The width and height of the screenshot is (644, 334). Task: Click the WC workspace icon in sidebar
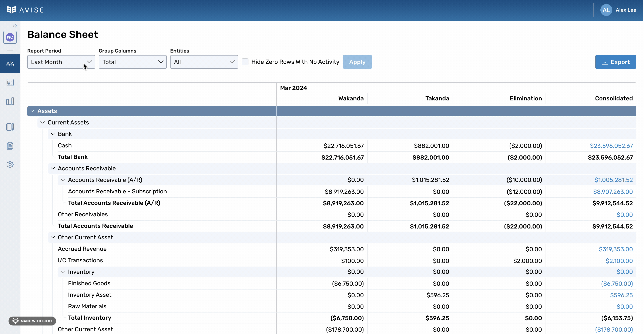[10, 37]
